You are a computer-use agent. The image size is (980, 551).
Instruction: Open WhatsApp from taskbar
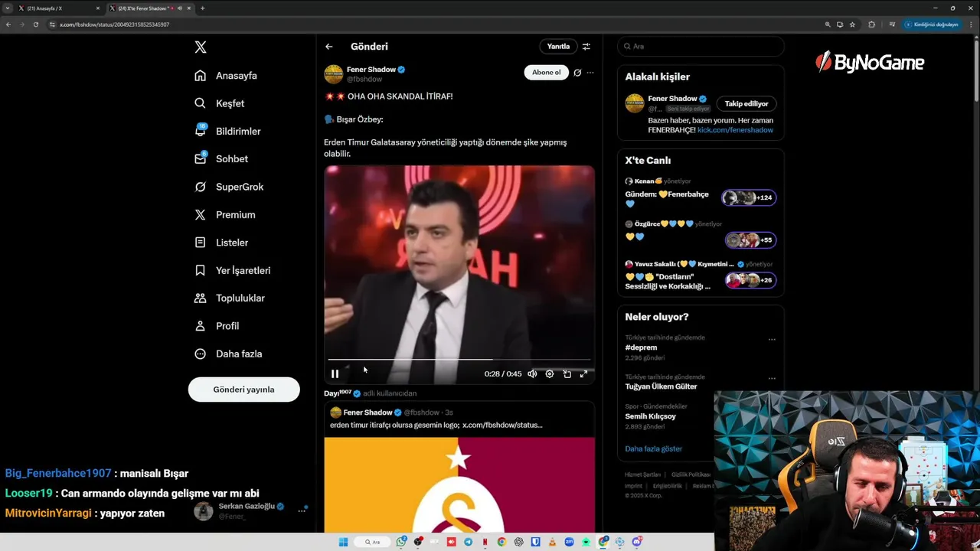pyautogui.click(x=401, y=542)
